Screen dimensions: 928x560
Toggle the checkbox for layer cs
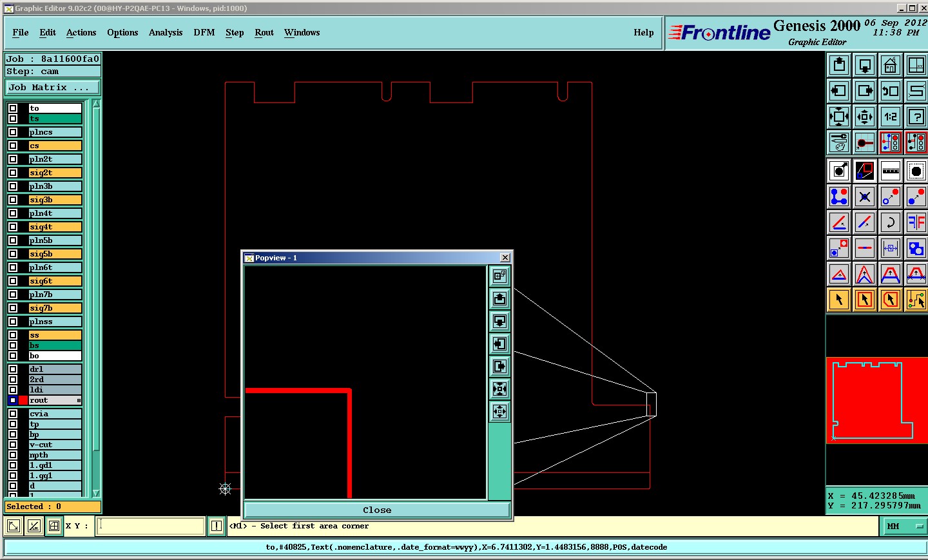point(13,146)
